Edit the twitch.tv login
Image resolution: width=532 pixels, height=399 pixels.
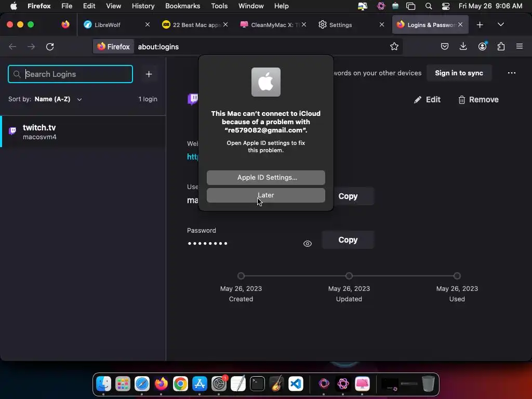pos(427,100)
